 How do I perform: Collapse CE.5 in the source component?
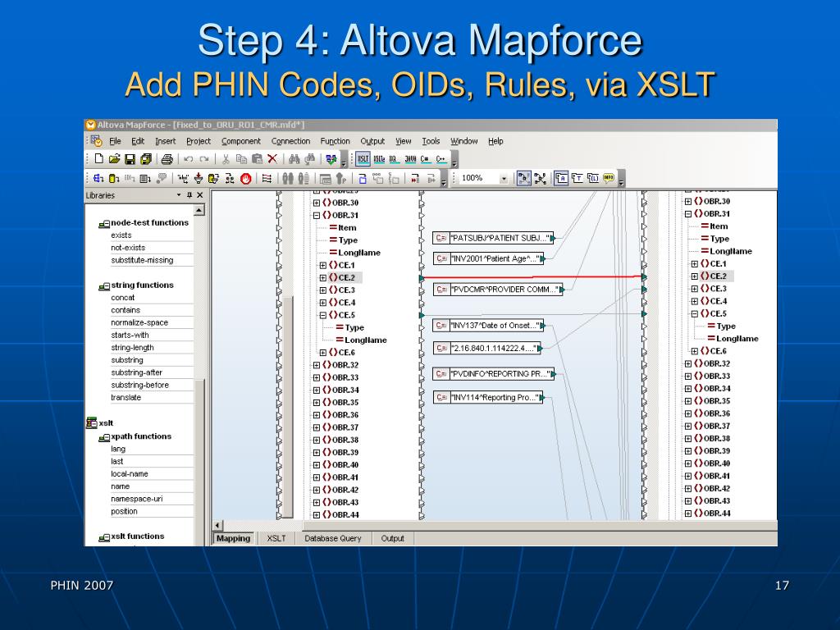(x=323, y=315)
